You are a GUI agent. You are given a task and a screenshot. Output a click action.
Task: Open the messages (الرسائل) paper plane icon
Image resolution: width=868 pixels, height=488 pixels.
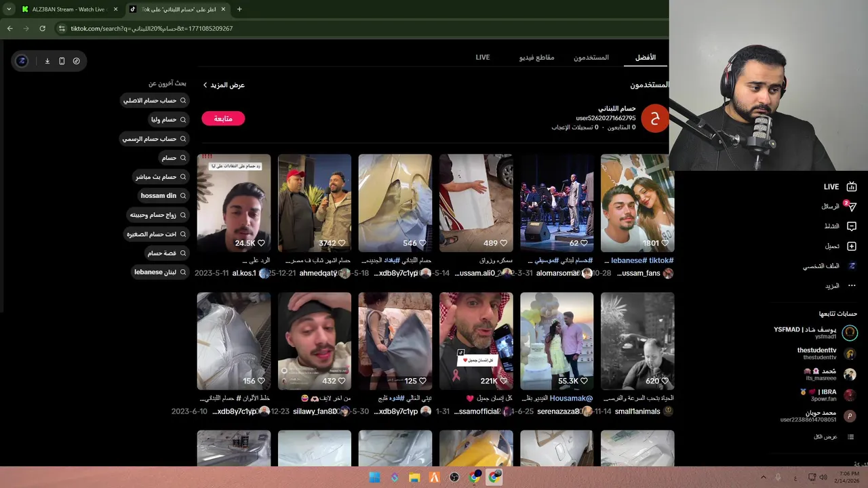(852, 207)
